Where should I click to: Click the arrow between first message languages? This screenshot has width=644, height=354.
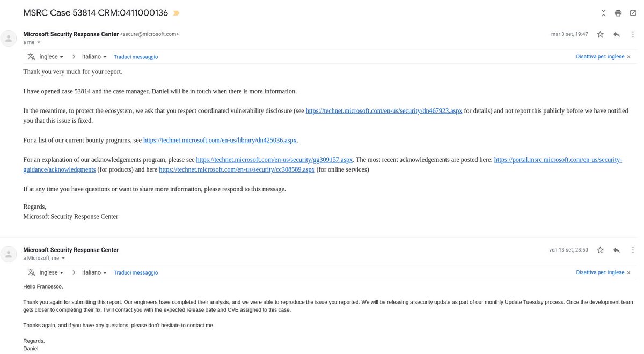click(74, 57)
